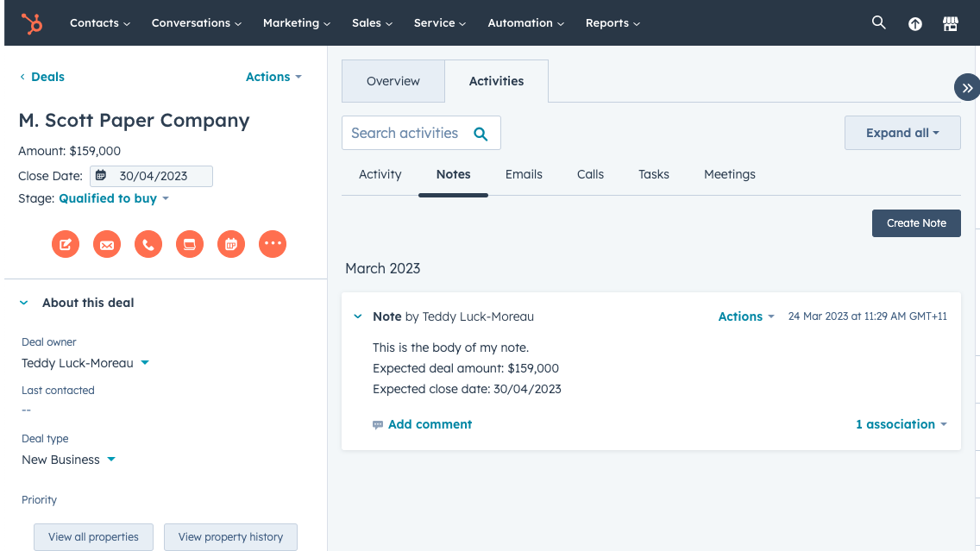
Task: Open the Marketing menu
Action: pyautogui.click(x=296, y=22)
